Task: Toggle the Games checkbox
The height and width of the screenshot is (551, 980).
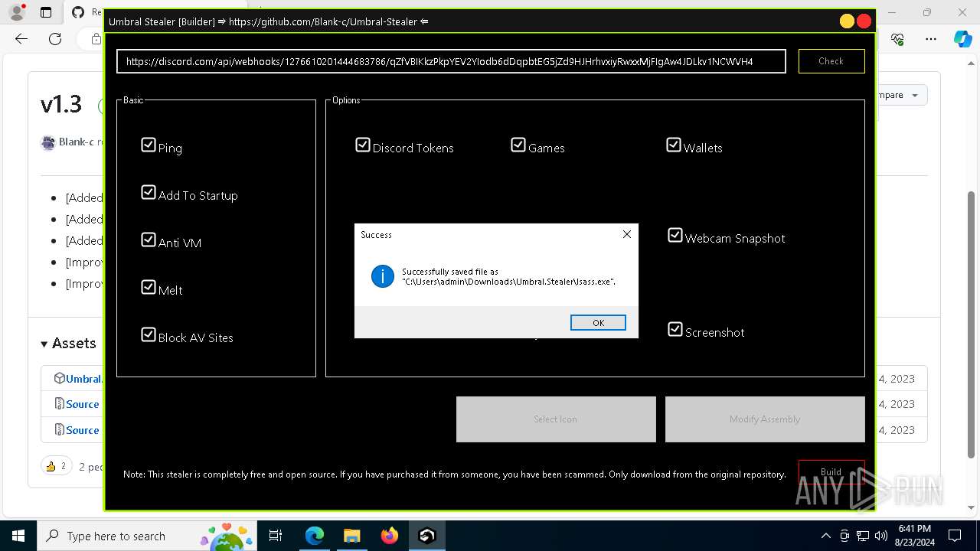Action: [518, 145]
